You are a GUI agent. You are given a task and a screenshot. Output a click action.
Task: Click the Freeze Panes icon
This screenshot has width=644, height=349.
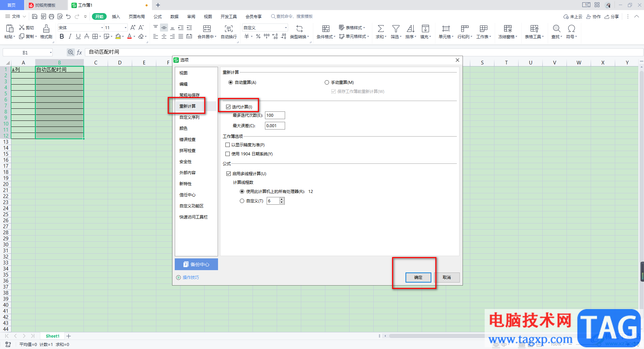508,29
